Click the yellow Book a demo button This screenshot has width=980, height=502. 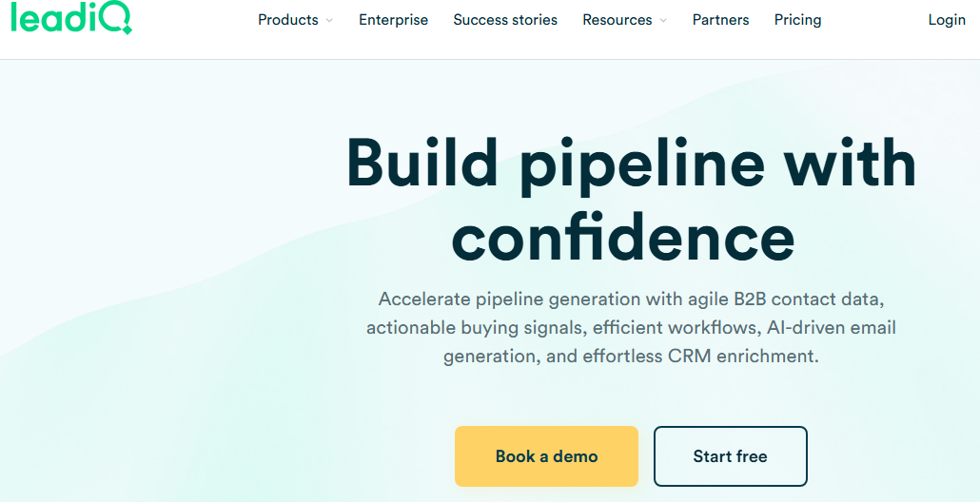546,456
